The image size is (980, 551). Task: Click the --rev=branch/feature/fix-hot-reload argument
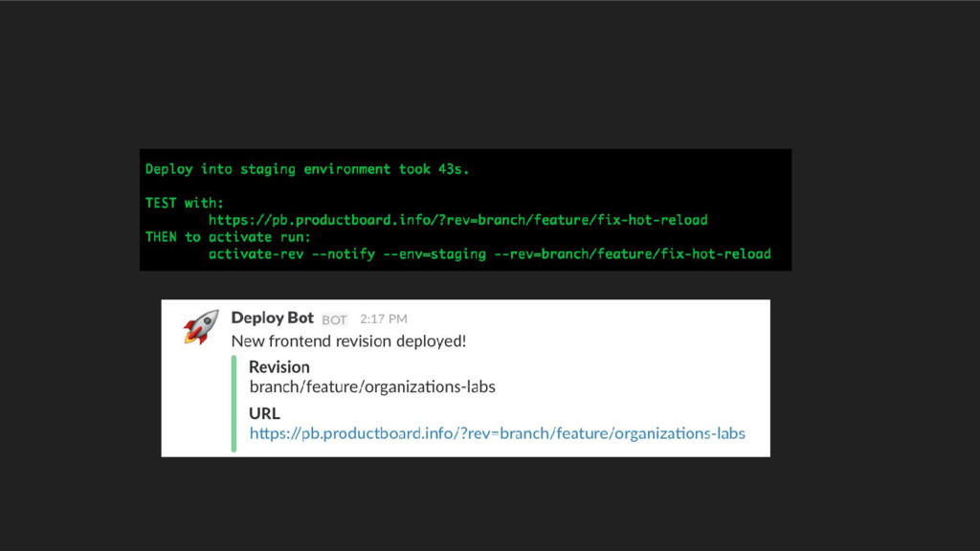click(x=633, y=253)
